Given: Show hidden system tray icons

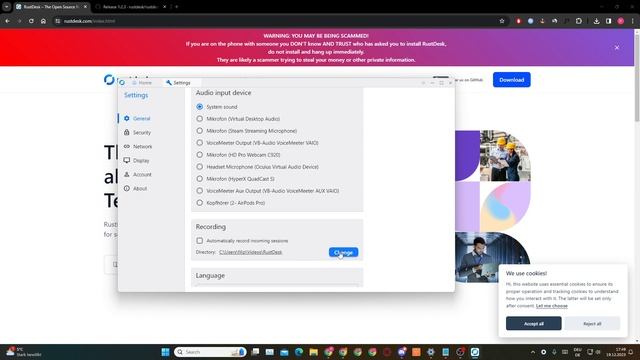Looking at the screenshot, I should coord(533,352).
